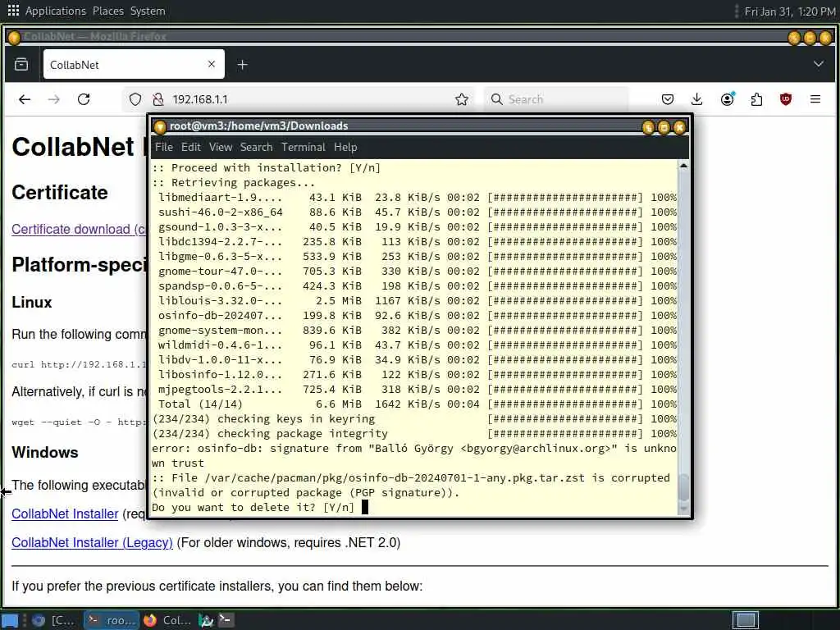Click the clock showing Fri Jan 31
The image size is (840, 630).
pyautogui.click(x=790, y=11)
